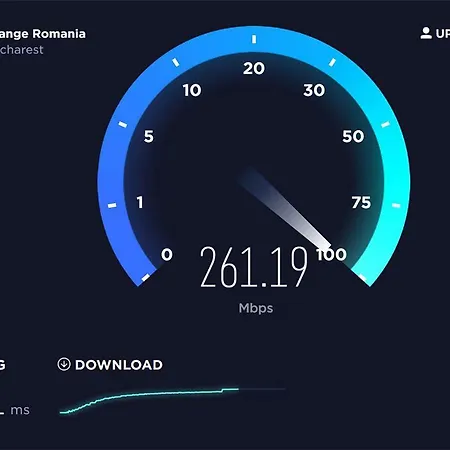
Task: Click the Mbps unit label
Action: (x=256, y=308)
